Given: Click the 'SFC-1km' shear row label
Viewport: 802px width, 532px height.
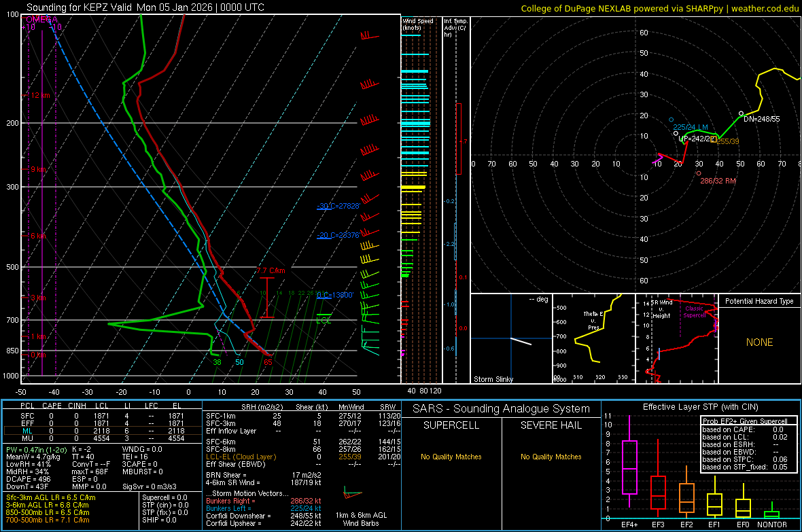Looking at the screenshot, I should (x=221, y=416).
